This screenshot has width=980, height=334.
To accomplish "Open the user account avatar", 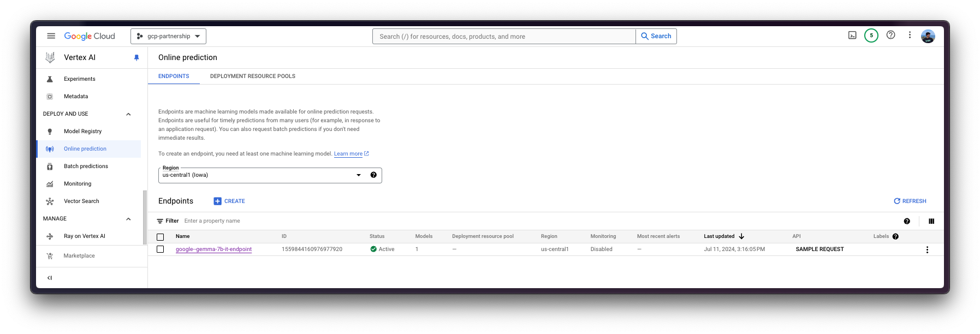I will click(928, 36).
